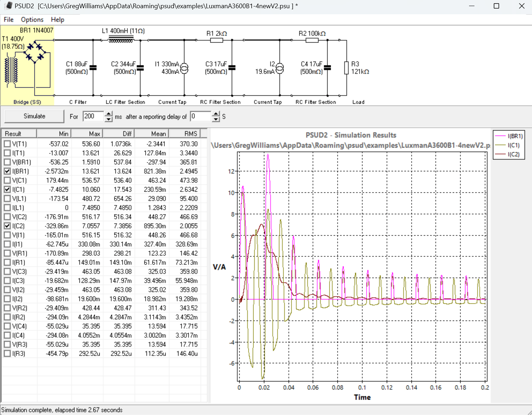Viewport: 532px width, 415px height.
Task: Open the Options menu
Action: pyautogui.click(x=32, y=20)
